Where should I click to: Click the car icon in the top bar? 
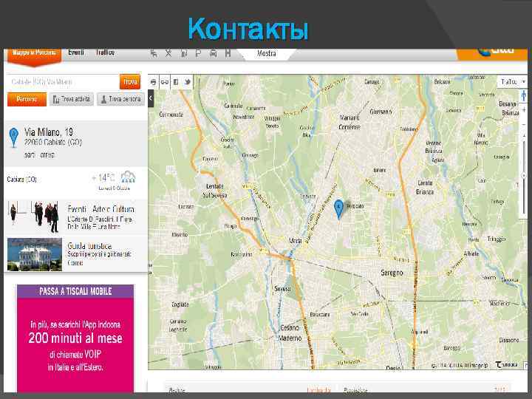(x=214, y=53)
